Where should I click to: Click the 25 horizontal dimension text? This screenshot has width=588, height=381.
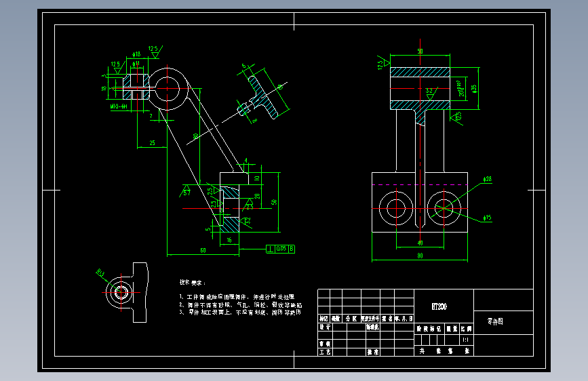pos(152,143)
